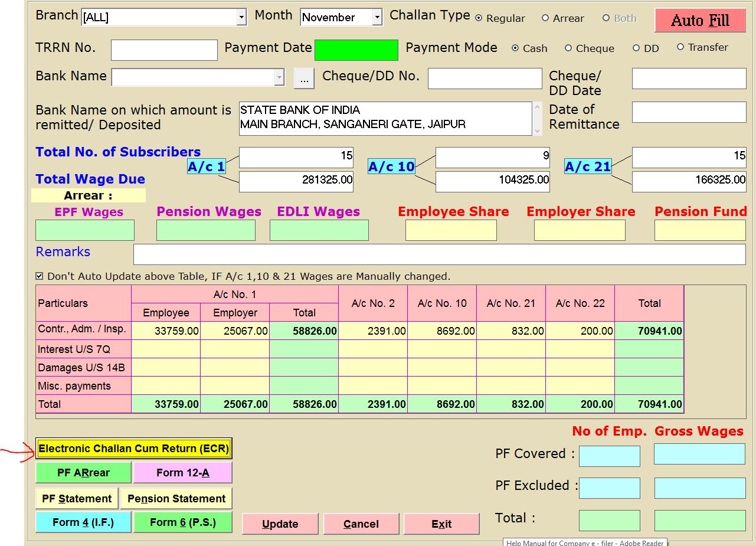
Task: Click the PF ARrear button
Action: [83, 473]
